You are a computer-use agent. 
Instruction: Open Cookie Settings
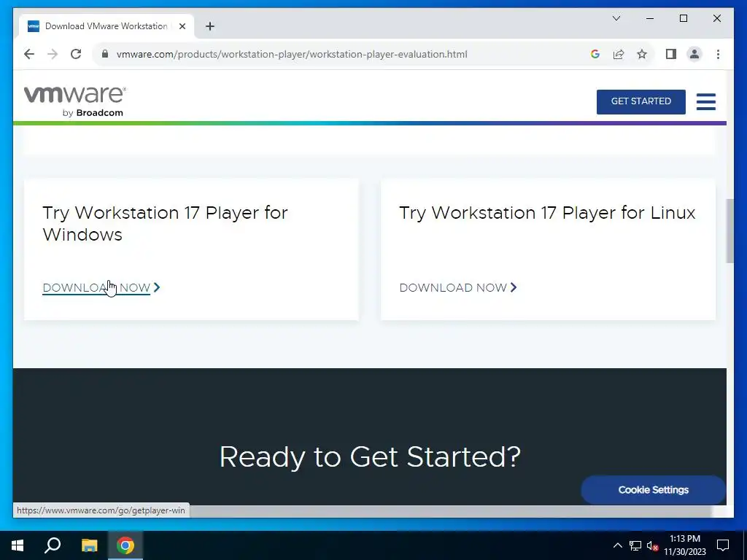653,489
